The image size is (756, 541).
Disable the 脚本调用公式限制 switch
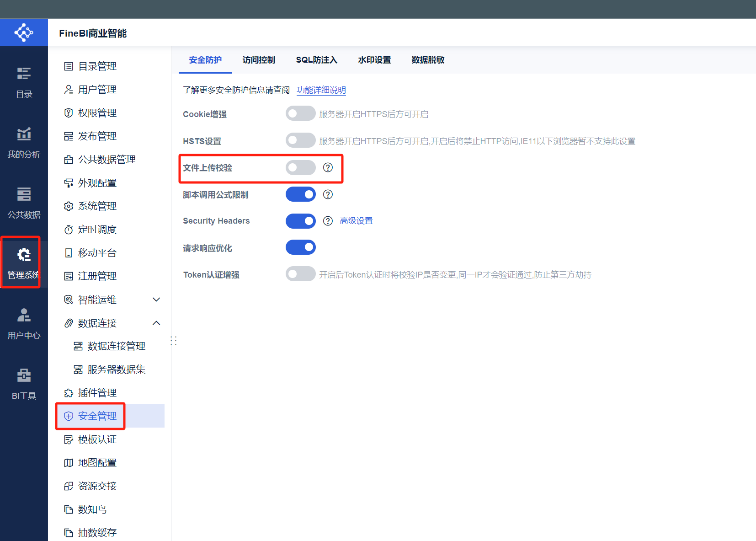tap(301, 194)
